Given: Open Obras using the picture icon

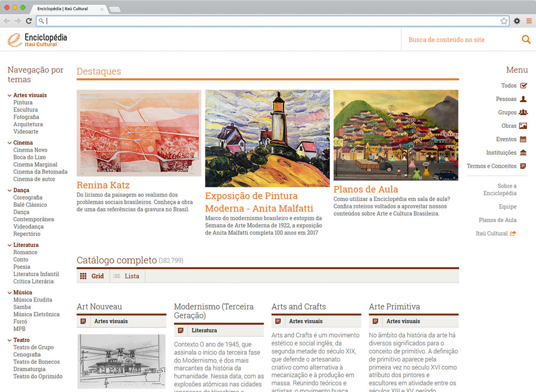Looking at the screenshot, I should tap(523, 126).
